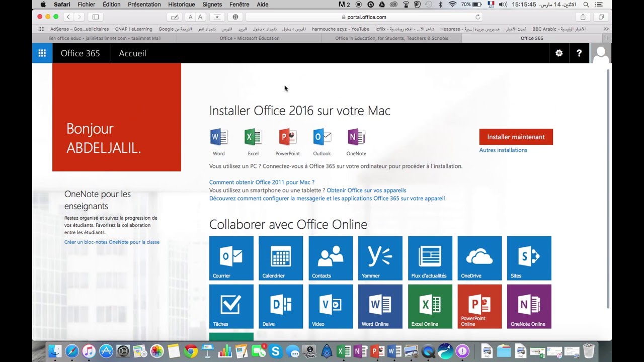This screenshot has width=644, height=362.
Task: Click the Safari share button
Action: 583,17
